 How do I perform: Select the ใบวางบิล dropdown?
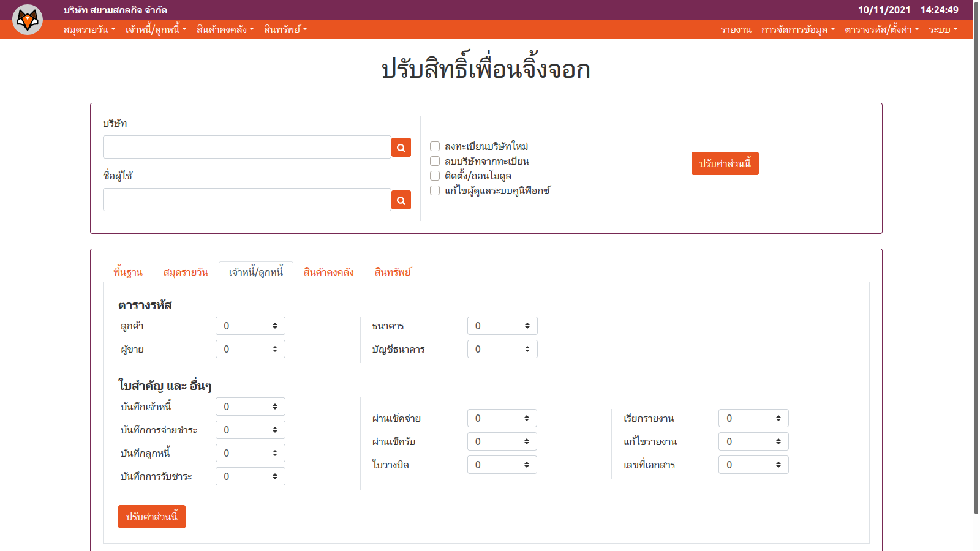pos(502,465)
